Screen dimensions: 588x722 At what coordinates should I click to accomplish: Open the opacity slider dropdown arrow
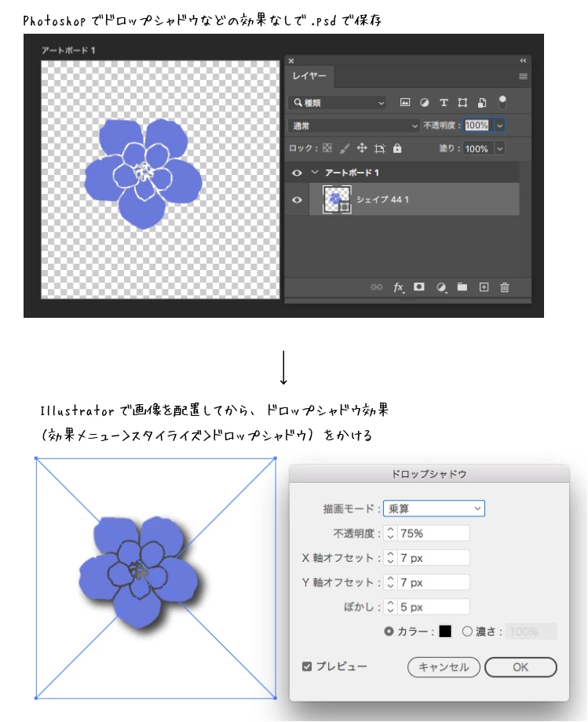point(499,126)
